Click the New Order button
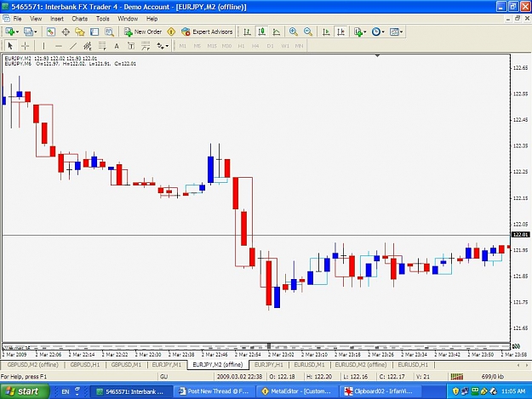This screenshot has height=399, width=532. coord(143,31)
